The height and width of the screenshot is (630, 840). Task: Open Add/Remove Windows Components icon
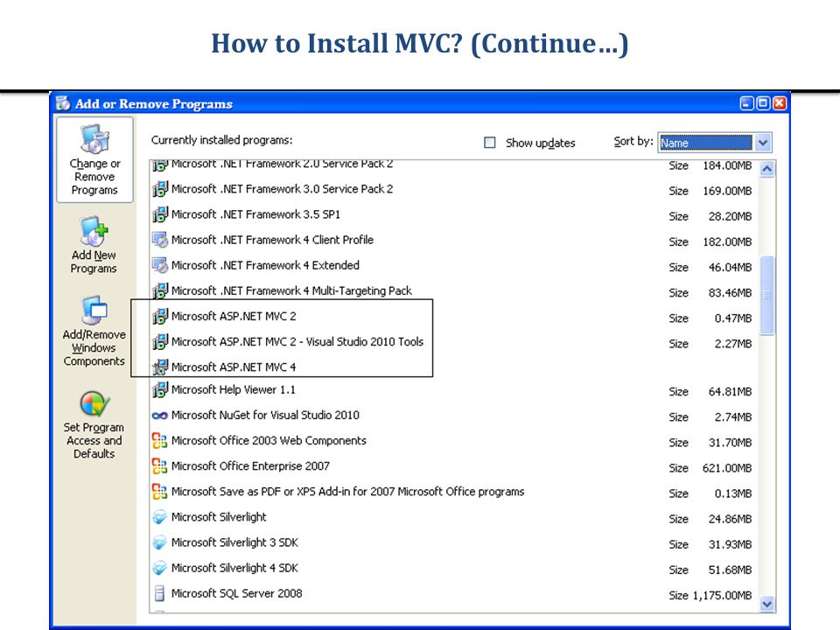[94, 310]
